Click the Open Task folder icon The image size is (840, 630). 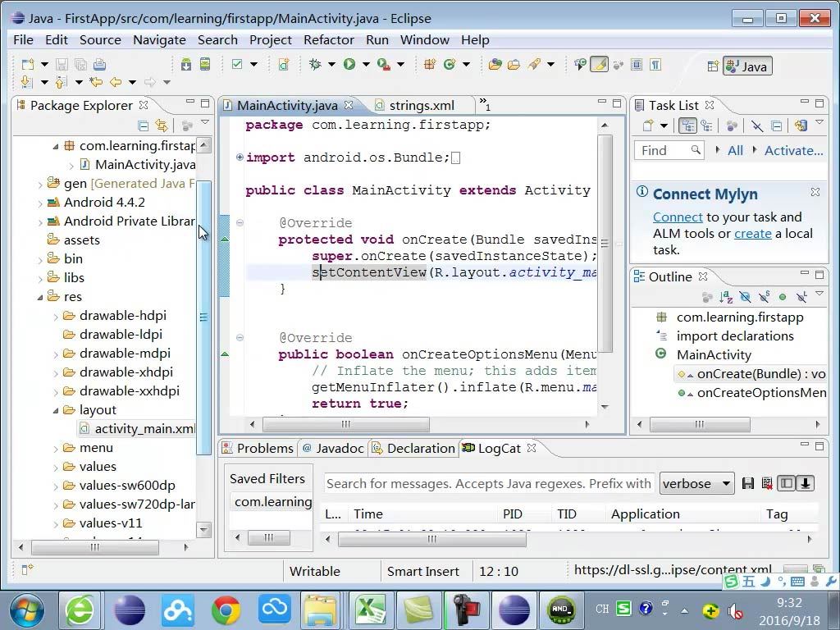(x=514, y=65)
